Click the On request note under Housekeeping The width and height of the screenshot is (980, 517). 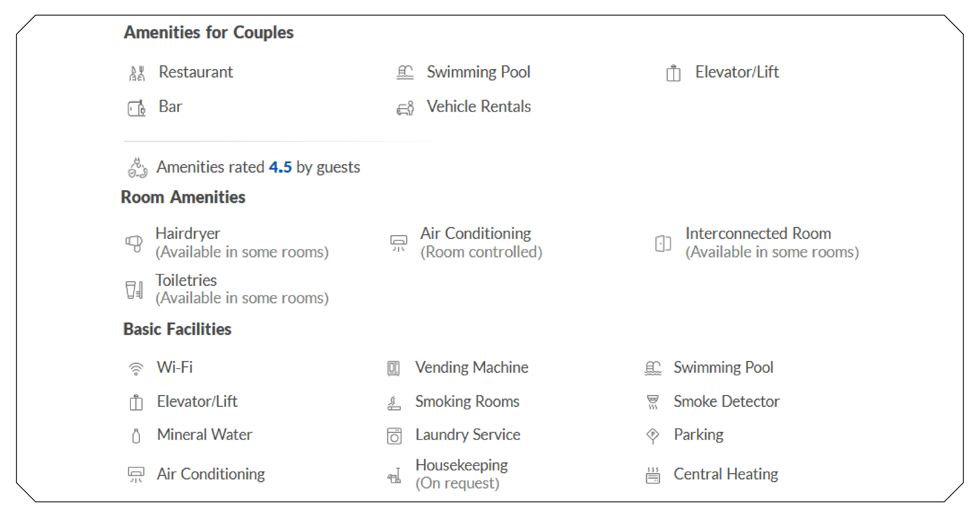457,484
